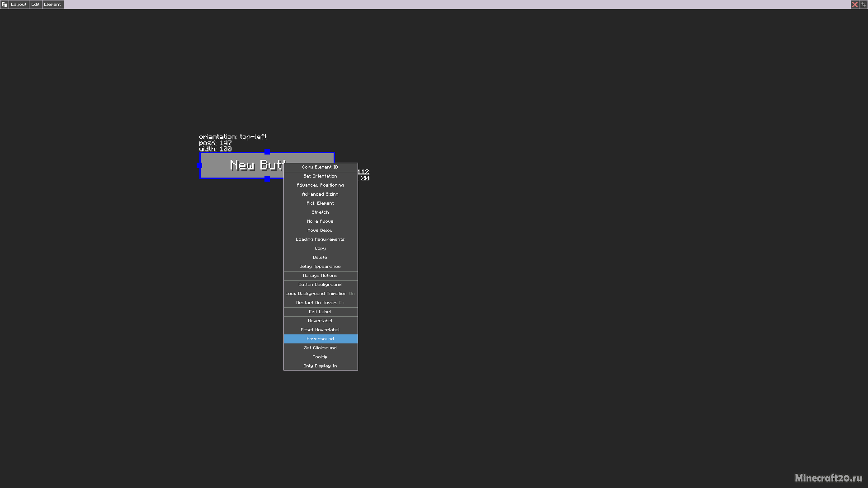Click 'Hoversound' in context menu
Viewport: 868px width, 488px height.
pyautogui.click(x=320, y=338)
